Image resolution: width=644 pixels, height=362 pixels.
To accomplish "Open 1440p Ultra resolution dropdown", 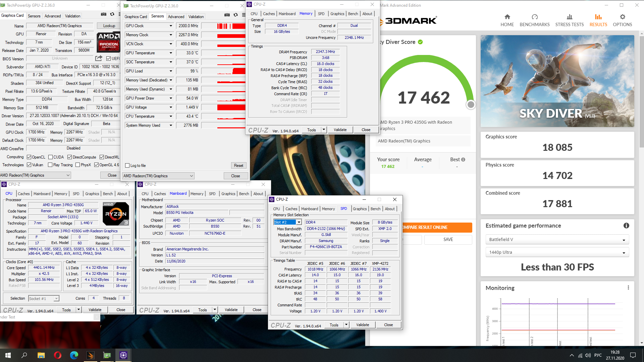I will tap(557, 252).
